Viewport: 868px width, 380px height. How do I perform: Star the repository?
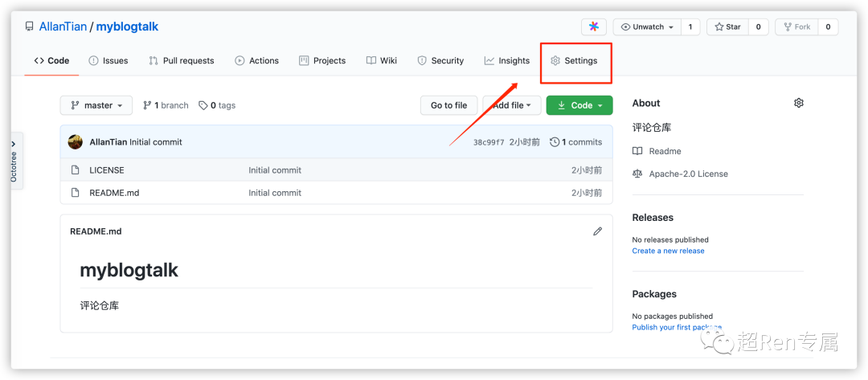coord(727,27)
